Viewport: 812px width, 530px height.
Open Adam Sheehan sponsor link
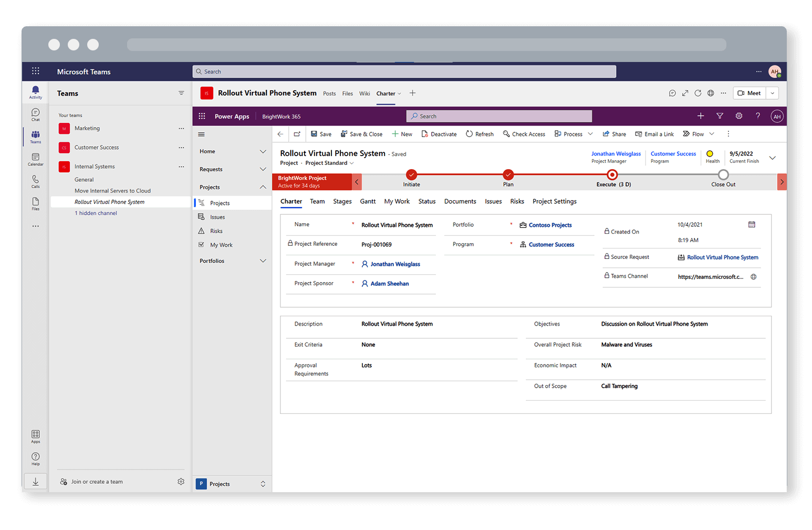point(389,284)
